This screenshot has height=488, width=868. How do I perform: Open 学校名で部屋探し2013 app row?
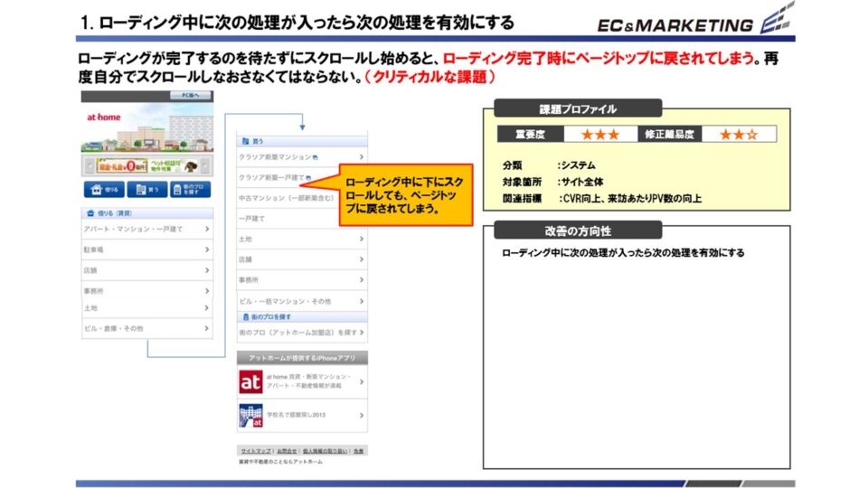tap(302, 415)
